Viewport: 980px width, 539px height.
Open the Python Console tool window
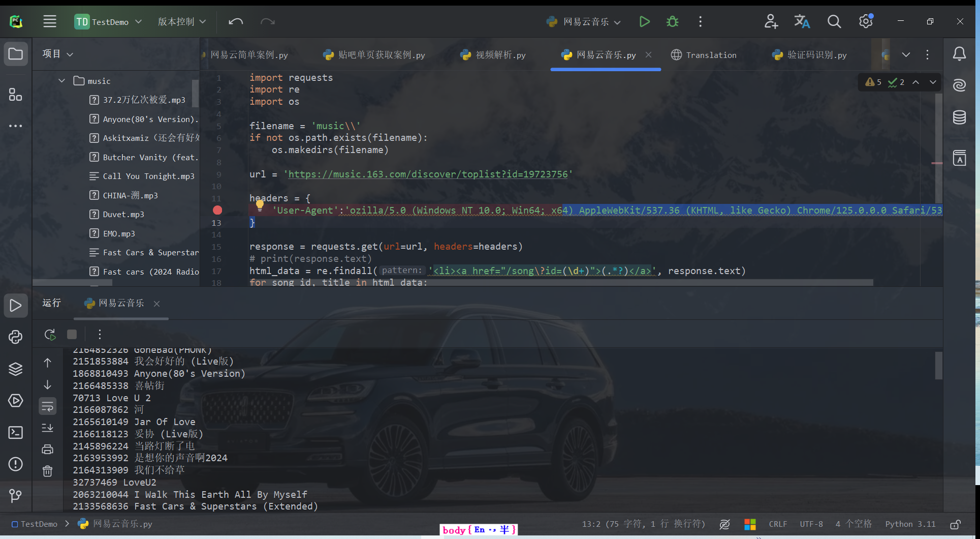(x=16, y=337)
